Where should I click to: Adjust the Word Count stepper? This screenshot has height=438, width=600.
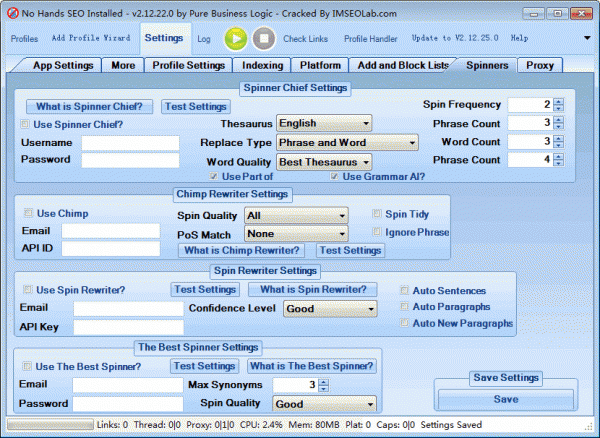pyautogui.click(x=558, y=142)
